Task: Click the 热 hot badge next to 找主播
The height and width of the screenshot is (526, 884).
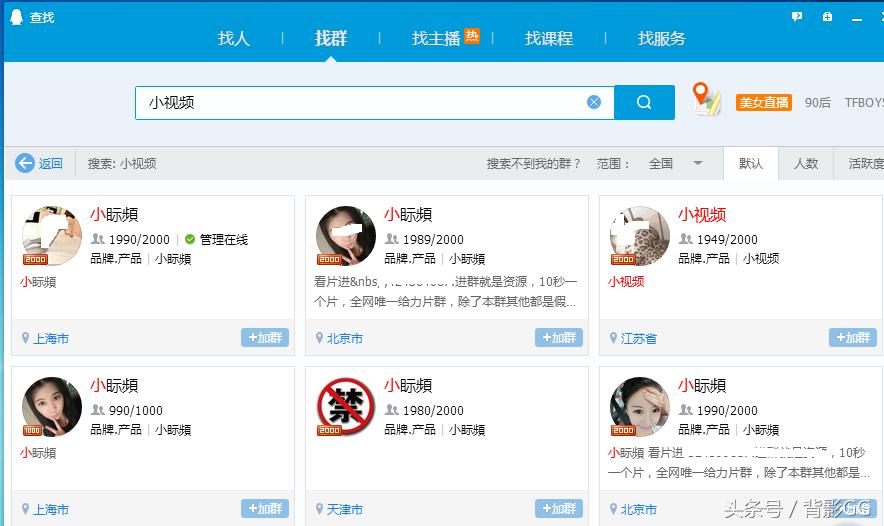Action: tap(472, 36)
